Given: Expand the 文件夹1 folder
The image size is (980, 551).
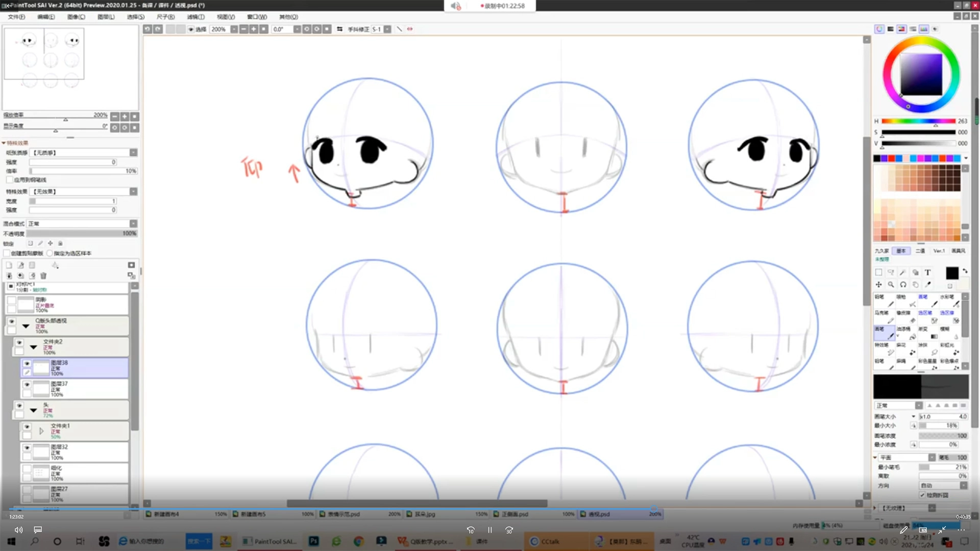Looking at the screenshot, I should (x=41, y=431).
